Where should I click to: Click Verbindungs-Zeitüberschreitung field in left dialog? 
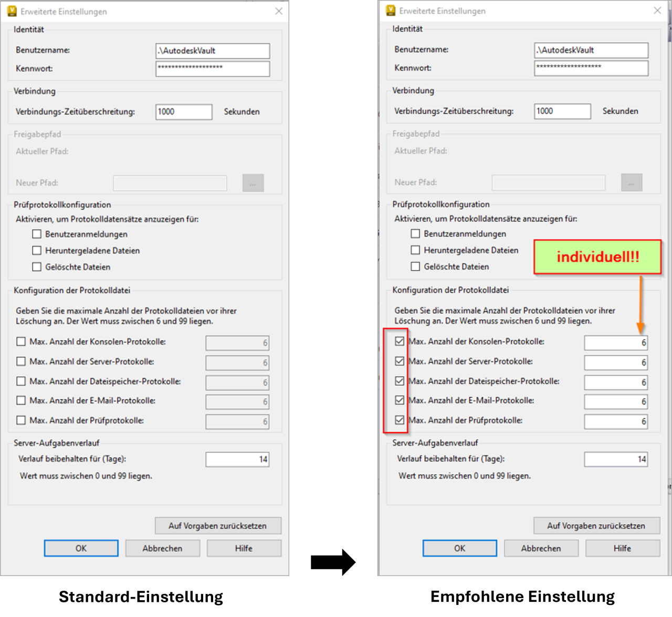(x=184, y=112)
